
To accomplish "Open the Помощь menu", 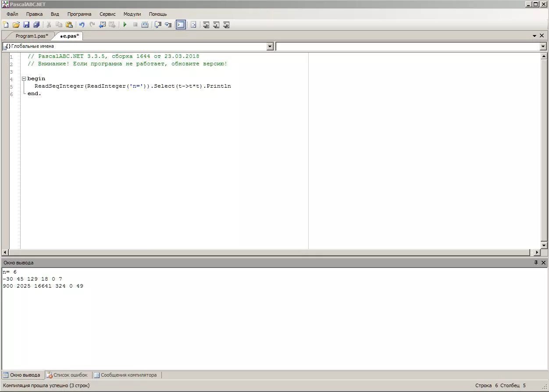I will point(158,14).
